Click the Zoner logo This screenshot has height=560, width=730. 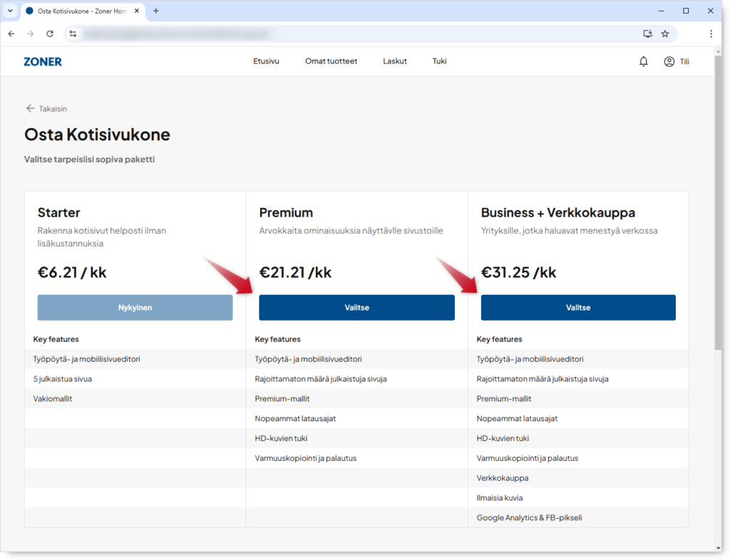(x=43, y=62)
